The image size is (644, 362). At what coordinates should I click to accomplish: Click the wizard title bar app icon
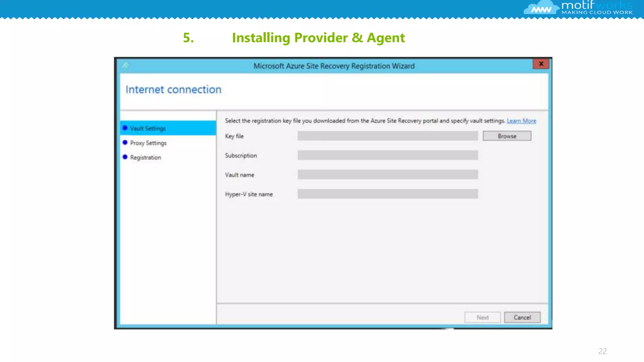[125, 65]
